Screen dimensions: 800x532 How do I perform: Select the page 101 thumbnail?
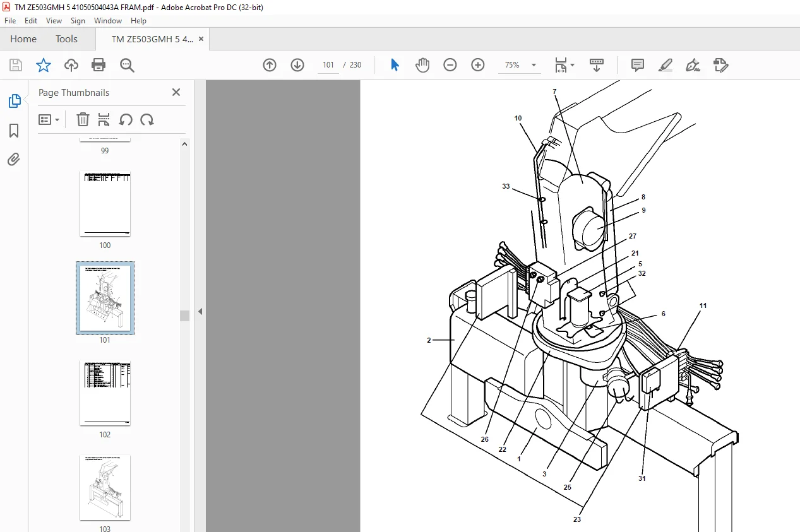point(105,299)
